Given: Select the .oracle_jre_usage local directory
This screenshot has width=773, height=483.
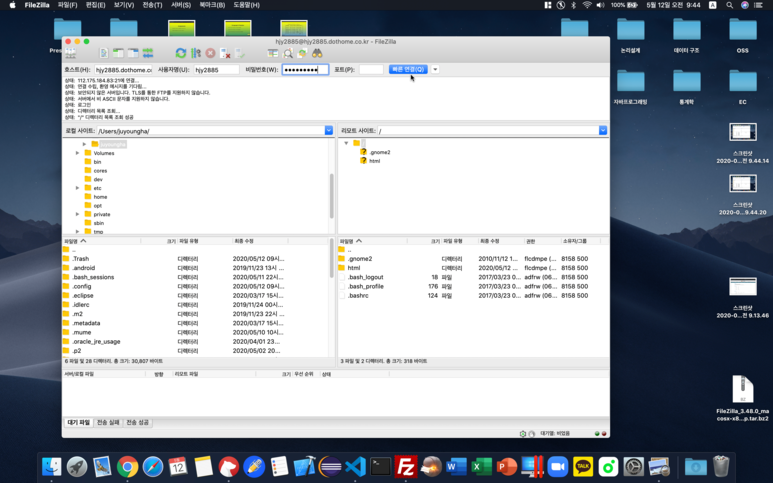Looking at the screenshot, I should 195,342.
